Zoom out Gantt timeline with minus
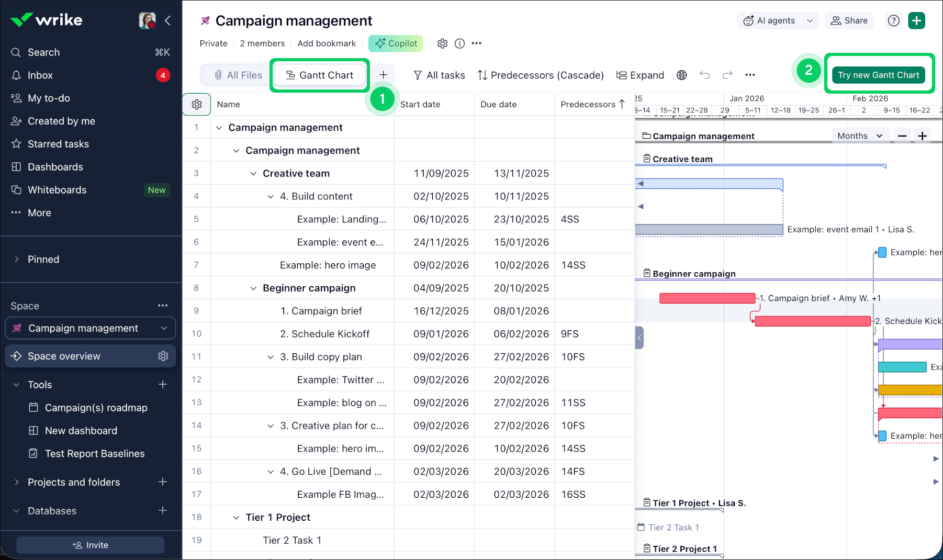 coord(902,136)
